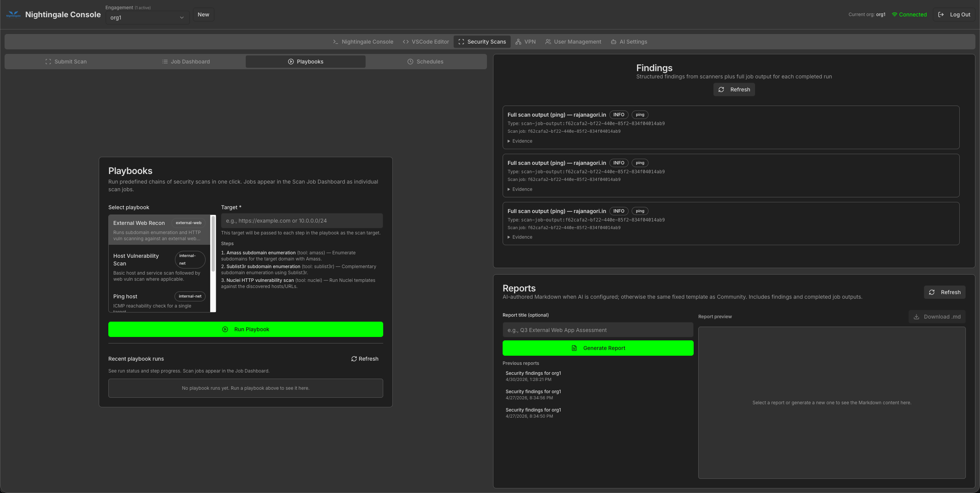Click the ping tag on first finding
The width and height of the screenshot is (980, 493).
640,115
